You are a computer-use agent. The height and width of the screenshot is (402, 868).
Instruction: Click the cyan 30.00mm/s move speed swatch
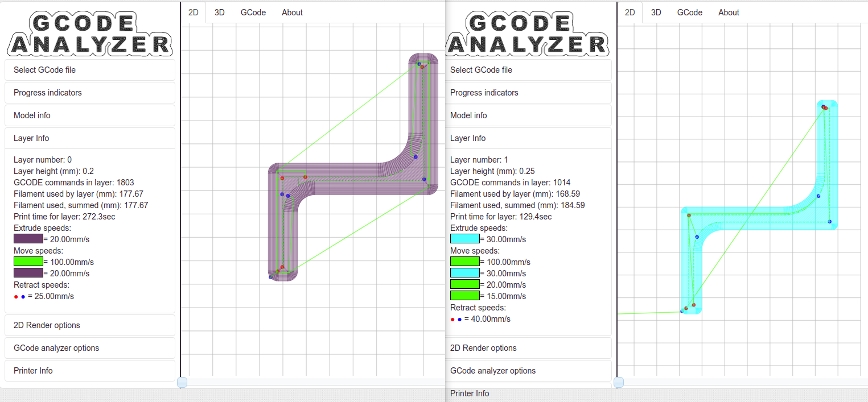[465, 273]
